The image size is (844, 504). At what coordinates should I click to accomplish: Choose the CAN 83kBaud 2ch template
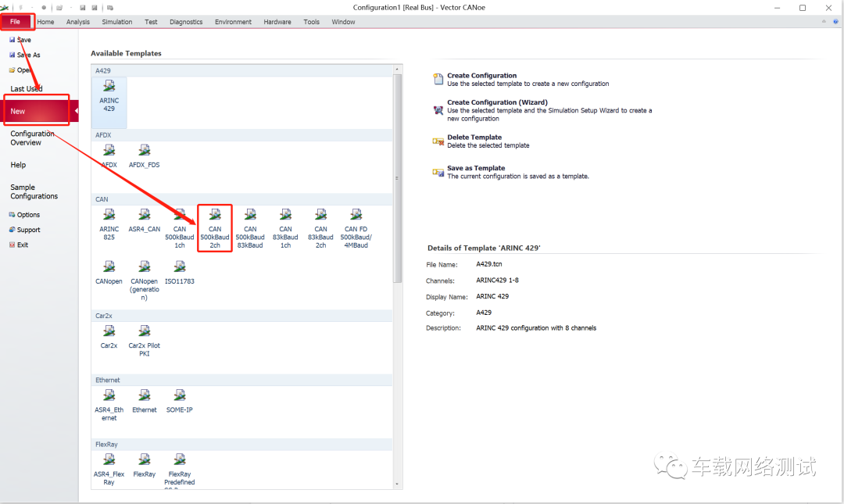pyautogui.click(x=321, y=228)
